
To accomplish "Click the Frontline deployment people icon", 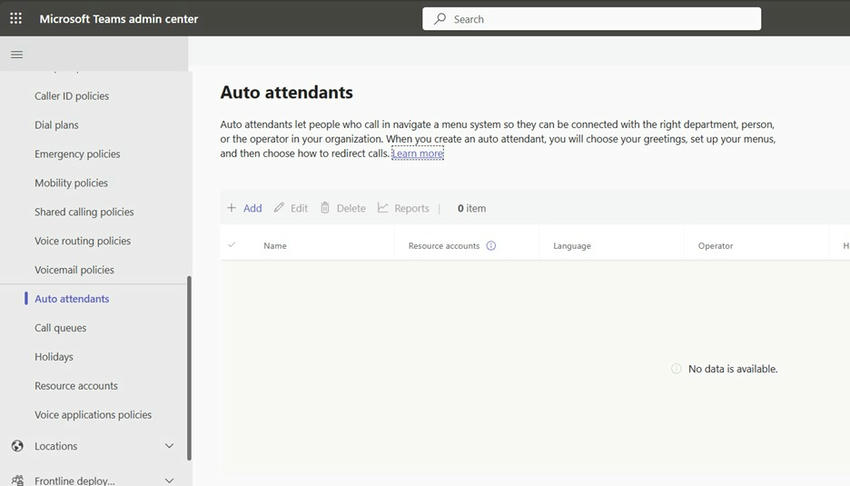I will coord(17,481).
